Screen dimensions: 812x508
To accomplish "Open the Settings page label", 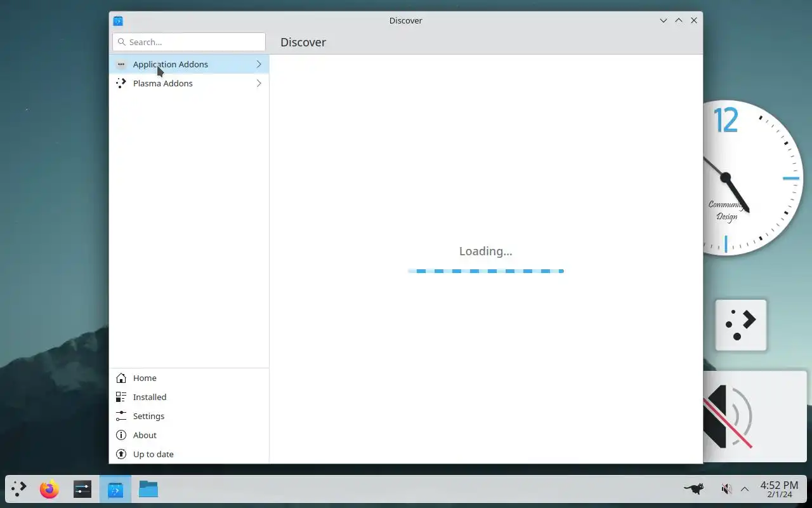I will click(149, 416).
